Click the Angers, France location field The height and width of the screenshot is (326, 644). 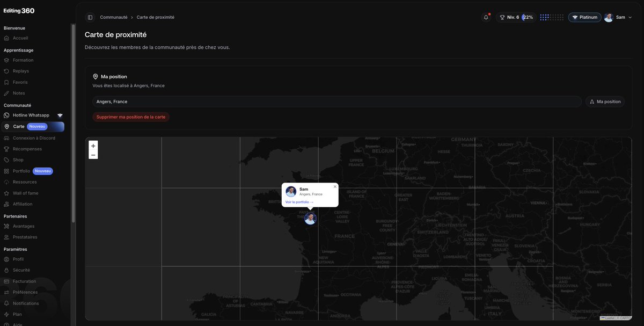[337, 102]
